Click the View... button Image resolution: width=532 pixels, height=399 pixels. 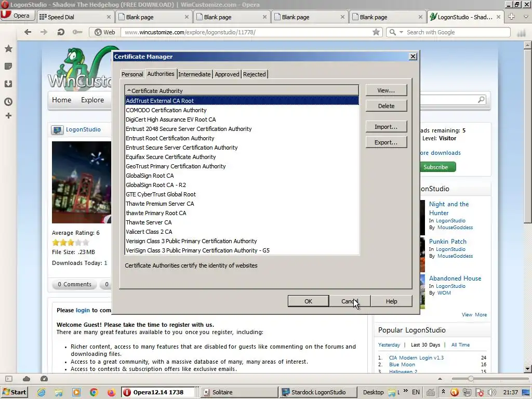pos(386,90)
